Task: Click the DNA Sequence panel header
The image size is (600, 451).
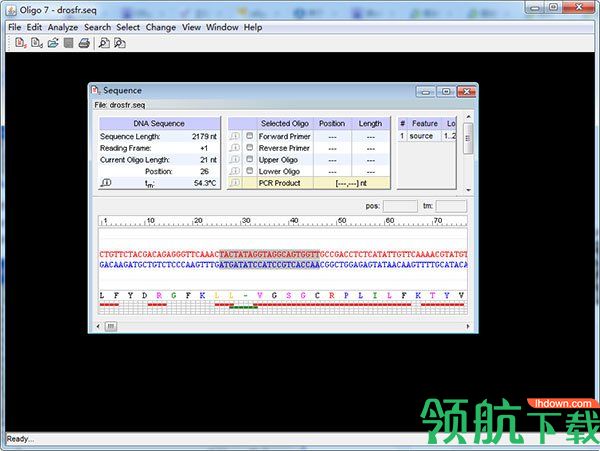Action: coord(159,124)
